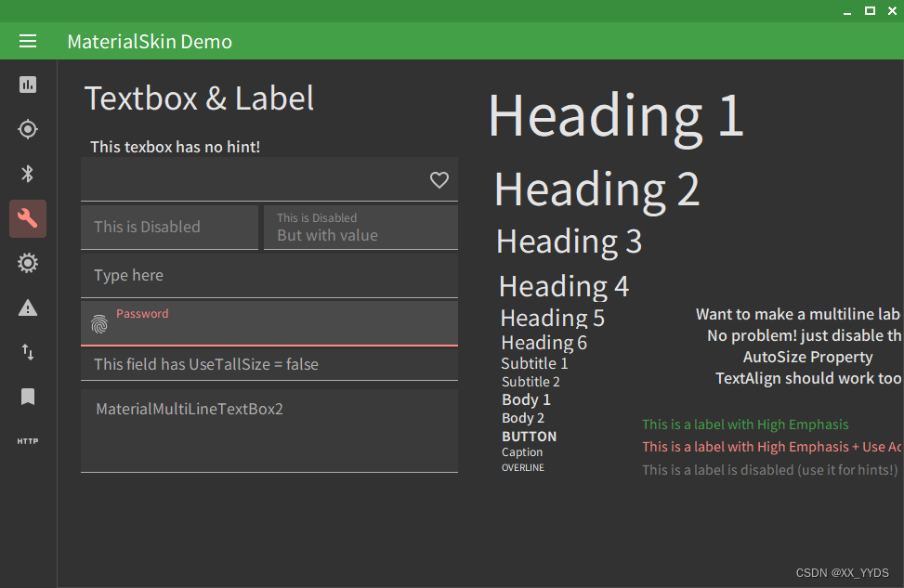Select the bookmark sidebar icon
Image resolution: width=904 pixels, height=588 pixels.
(28, 397)
